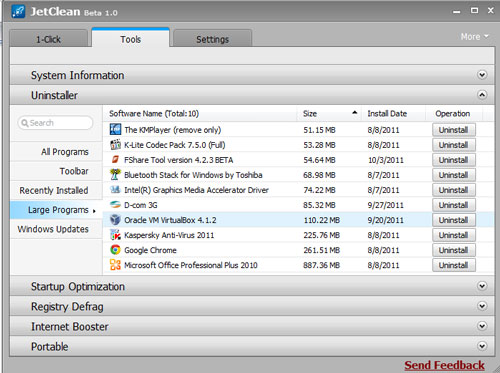The image size is (500, 373).
Task: Uninstall The KMPlayer
Action: click(454, 130)
